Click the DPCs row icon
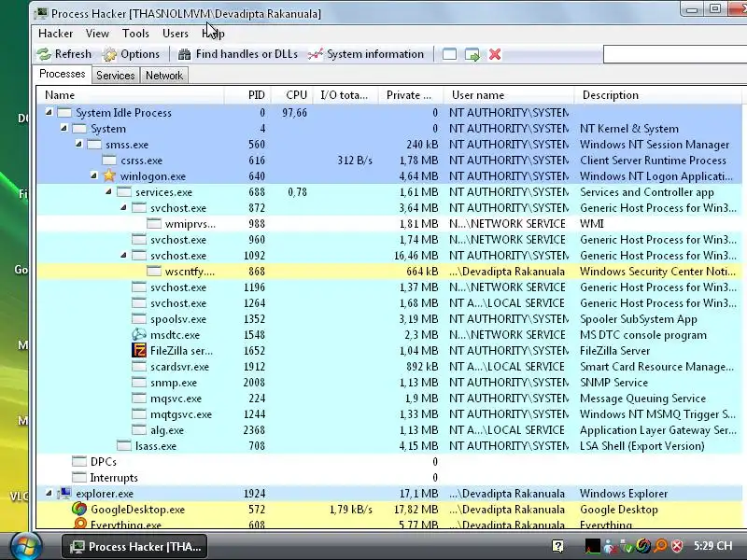 (79, 461)
